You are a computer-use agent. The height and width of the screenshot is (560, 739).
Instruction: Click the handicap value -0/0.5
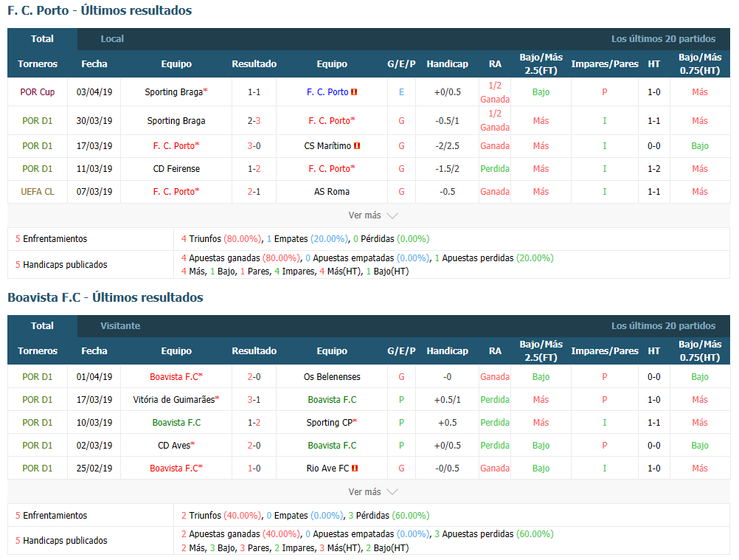click(447, 469)
